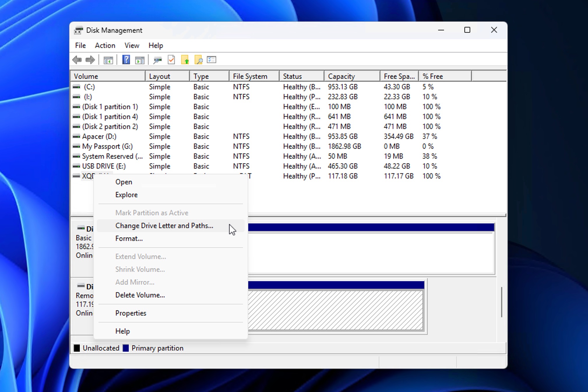Click the checklist settings toolbar icon
This screenshot has height=392, width=588.
[x=212, y=60]
